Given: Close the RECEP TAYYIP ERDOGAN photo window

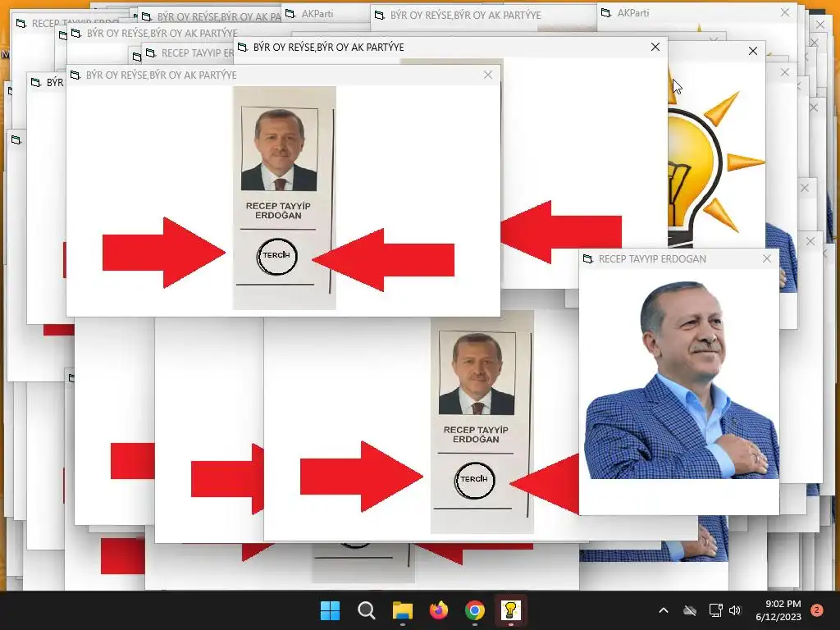Looking at the screenshot, I should pyautogui.click(x=767, y=258).
